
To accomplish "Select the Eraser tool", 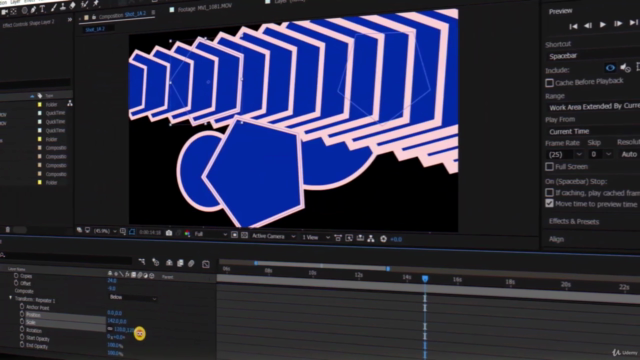I will pos(72,5).
